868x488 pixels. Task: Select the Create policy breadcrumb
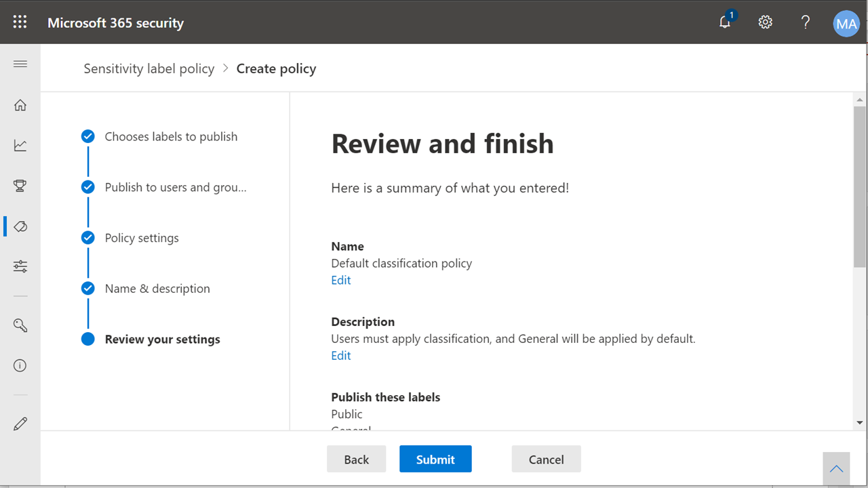[x=276, y=68]
